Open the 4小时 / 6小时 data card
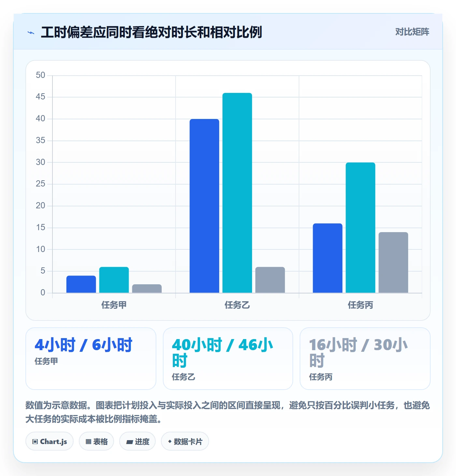The height and width of the screenshot is (476, 456). coord(91,359)
